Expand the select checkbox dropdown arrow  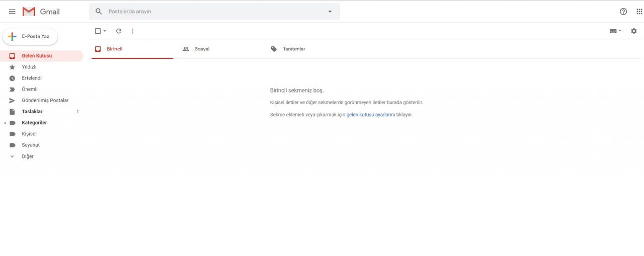[x=105, y=31]
